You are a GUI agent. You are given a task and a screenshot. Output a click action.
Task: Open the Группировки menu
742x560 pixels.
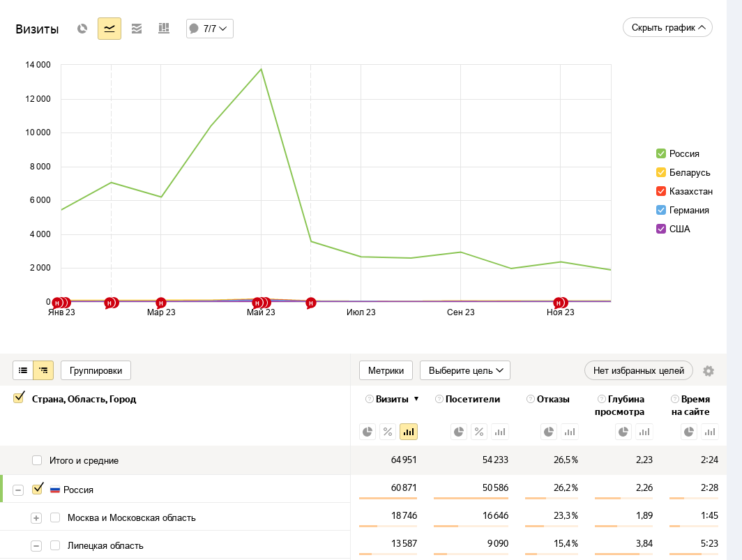tap(96, 370)
